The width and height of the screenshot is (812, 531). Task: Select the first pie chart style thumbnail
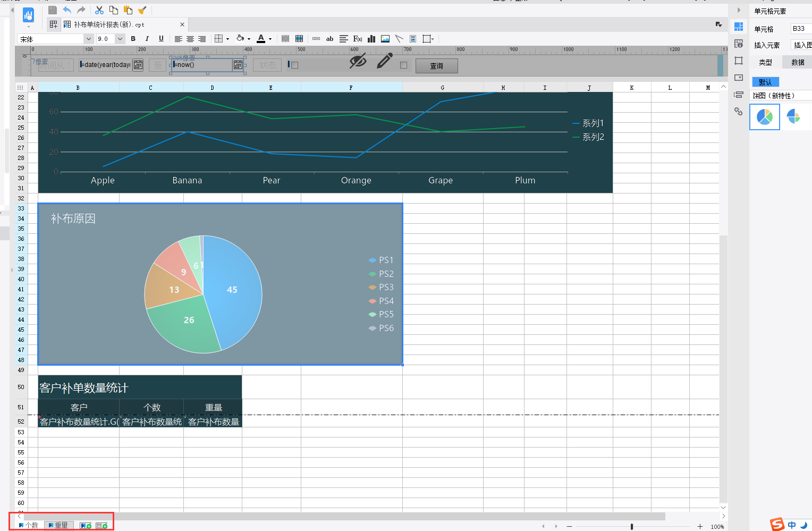click(764, 117)
